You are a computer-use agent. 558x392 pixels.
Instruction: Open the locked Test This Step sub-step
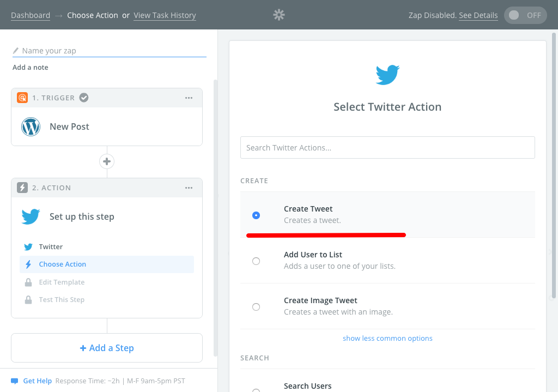pyautogui.click(x=107, y=300)
